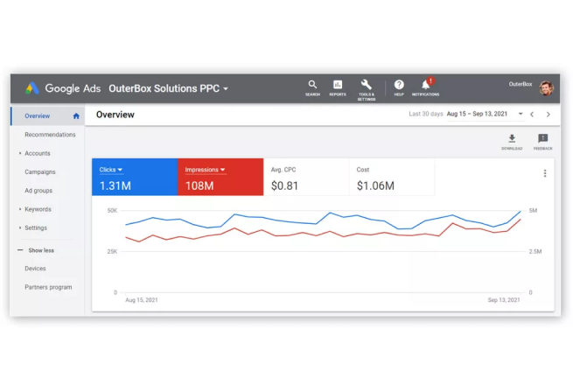Select Overview in the sidebar
The image size is (573, 392).
pos(48,115)
